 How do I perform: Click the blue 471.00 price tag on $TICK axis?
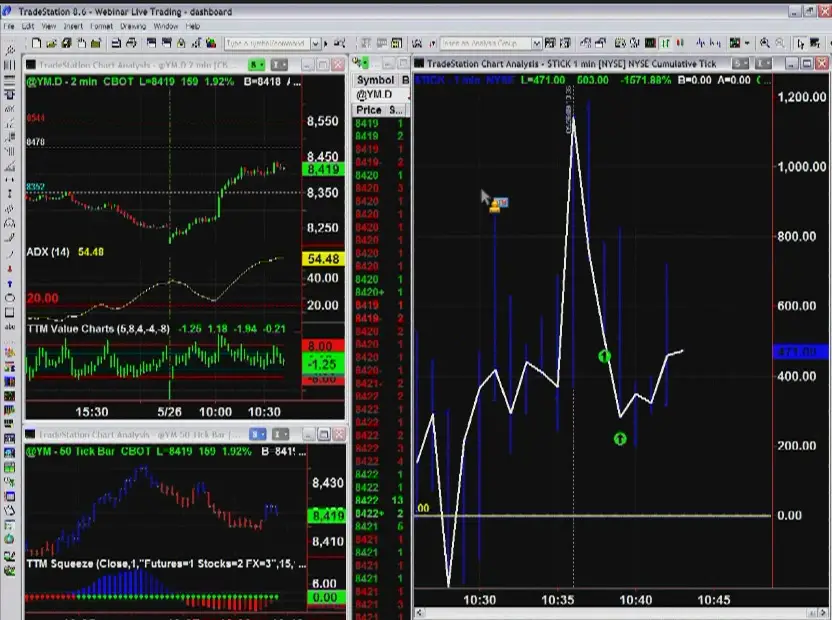[x=801, y=352]
